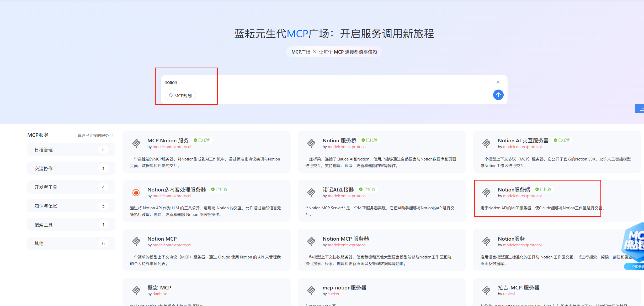Click the 拉吉-MCP-服务器 card icon
Viewport: 644px width, 306px height.
point(486,291)
